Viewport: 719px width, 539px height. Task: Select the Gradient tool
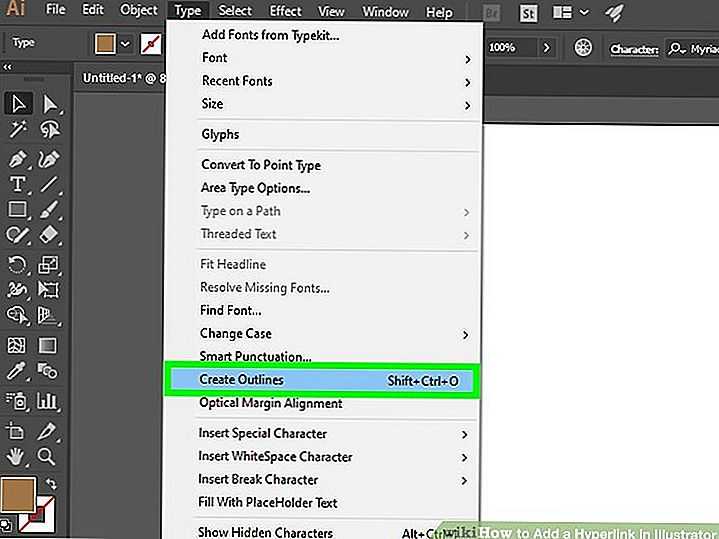48,345
